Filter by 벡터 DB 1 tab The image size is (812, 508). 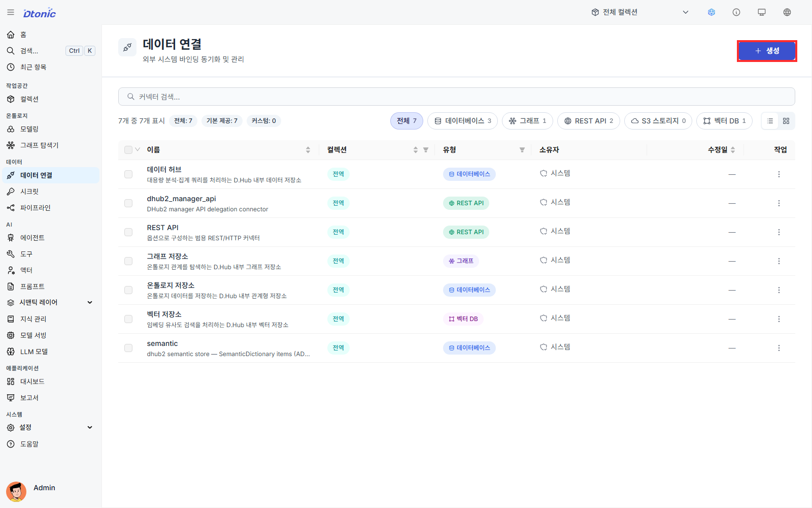point(724,121)
